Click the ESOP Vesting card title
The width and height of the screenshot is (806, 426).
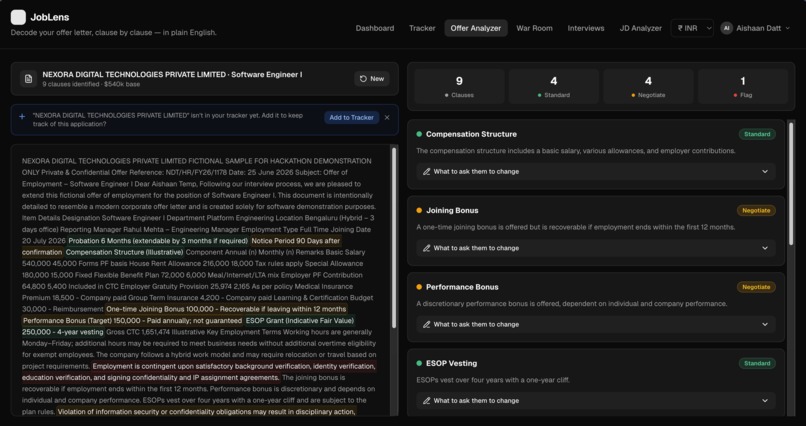pos(451,363)
